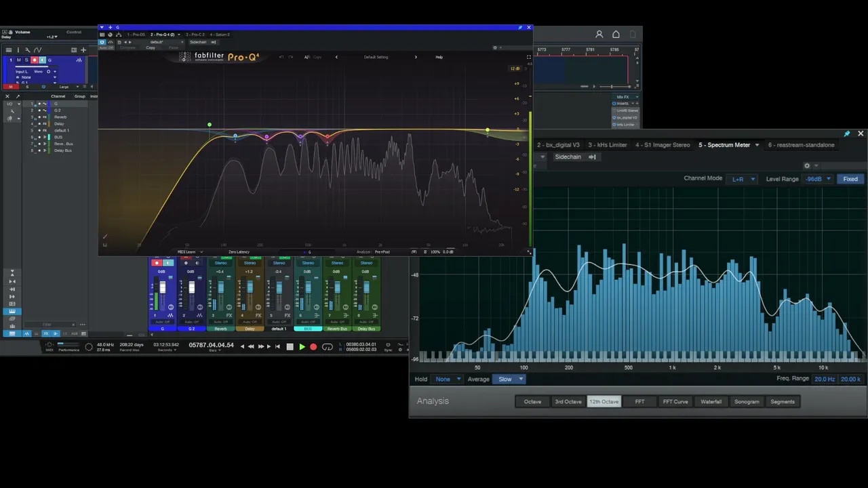Click Copy in the Pro-Q plugin header
The height and width of the screenshot is (488, 868).
pyautogui.click(x=151, y=47)
